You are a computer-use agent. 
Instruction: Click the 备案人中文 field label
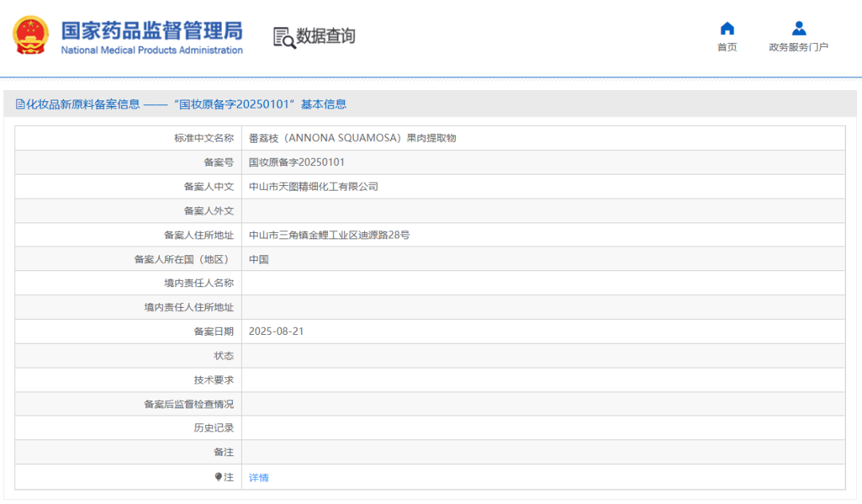pyautogui.click(x=209, y=187)
